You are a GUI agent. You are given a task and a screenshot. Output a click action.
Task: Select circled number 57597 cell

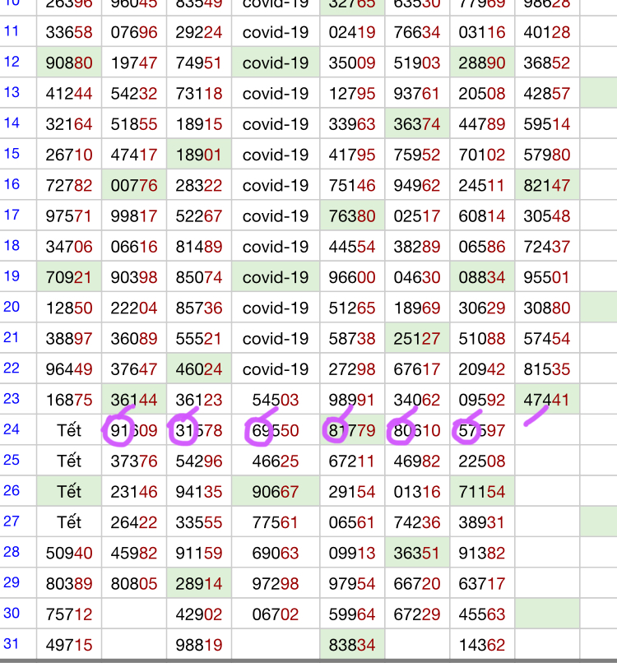[482, 430]
